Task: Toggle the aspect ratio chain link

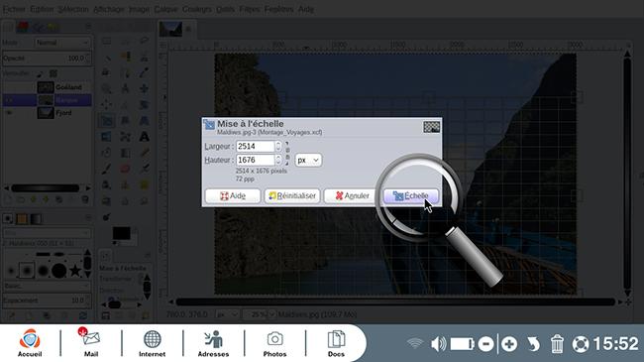Action: [287, 154]
